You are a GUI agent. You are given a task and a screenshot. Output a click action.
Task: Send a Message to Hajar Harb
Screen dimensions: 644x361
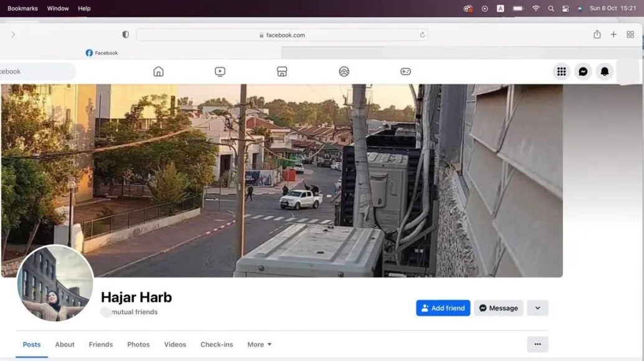point(498,308)
